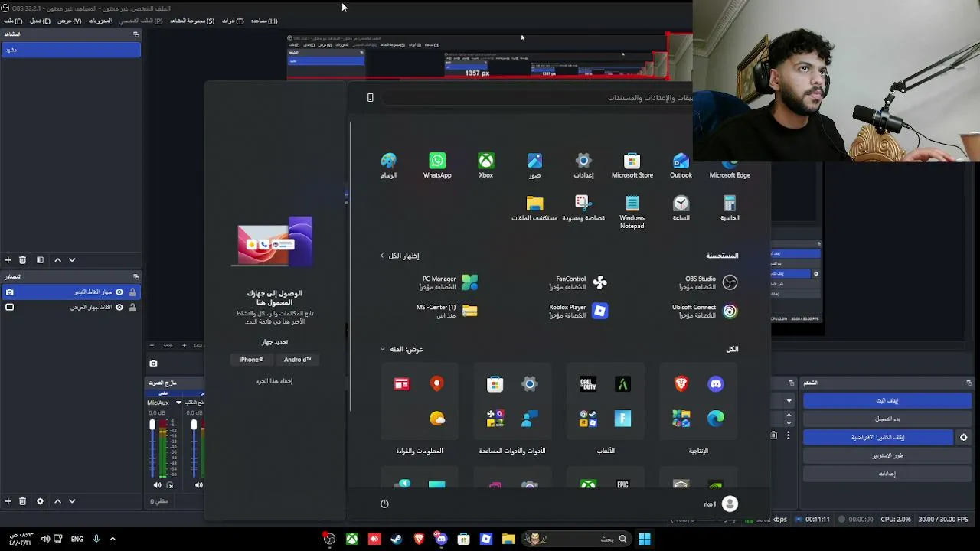This screenshot has height=551, width=980.
Task: Delete the selected scene with the trash icon
Action: point(22,260)
